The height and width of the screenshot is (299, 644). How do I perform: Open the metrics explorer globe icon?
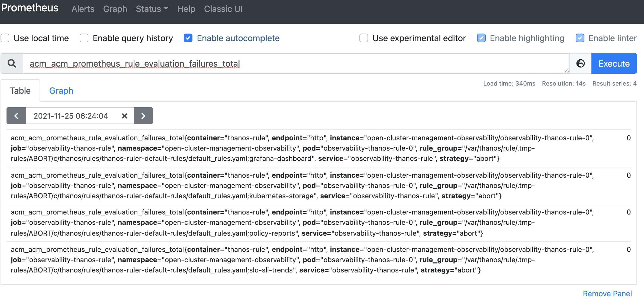580,63
